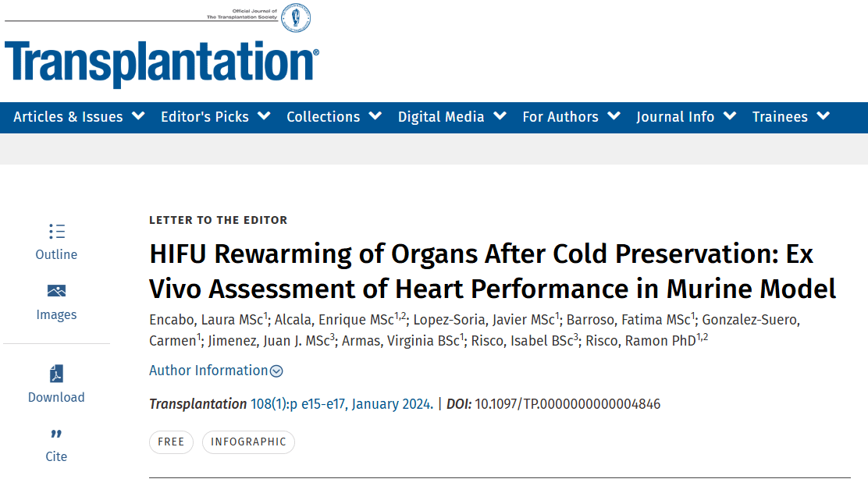Open the Author Information link
This screenshot has height=486, width=868.
208,371
